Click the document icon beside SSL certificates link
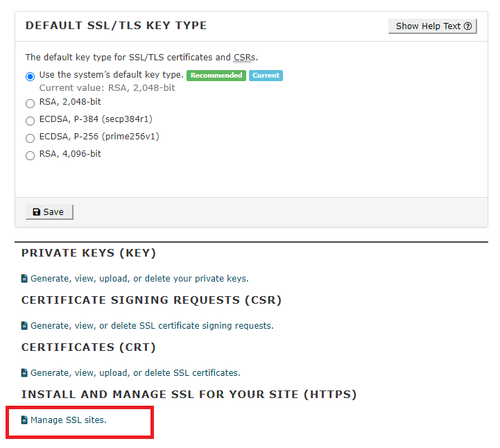The image size is (500, 448). 24,372
